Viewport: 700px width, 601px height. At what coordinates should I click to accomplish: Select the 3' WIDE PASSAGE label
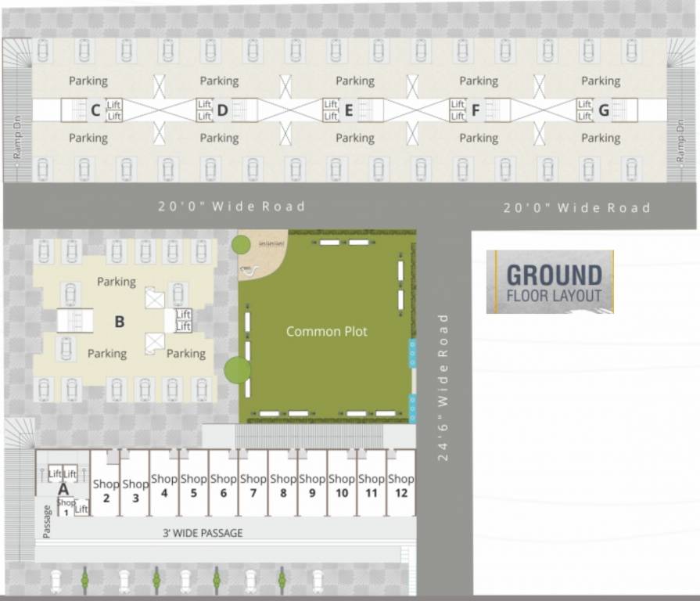[x=201, y=533]
